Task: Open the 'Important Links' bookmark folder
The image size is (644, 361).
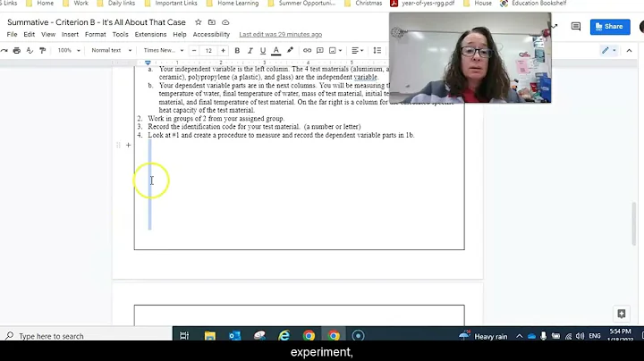Action: click(x=171, y=4)
